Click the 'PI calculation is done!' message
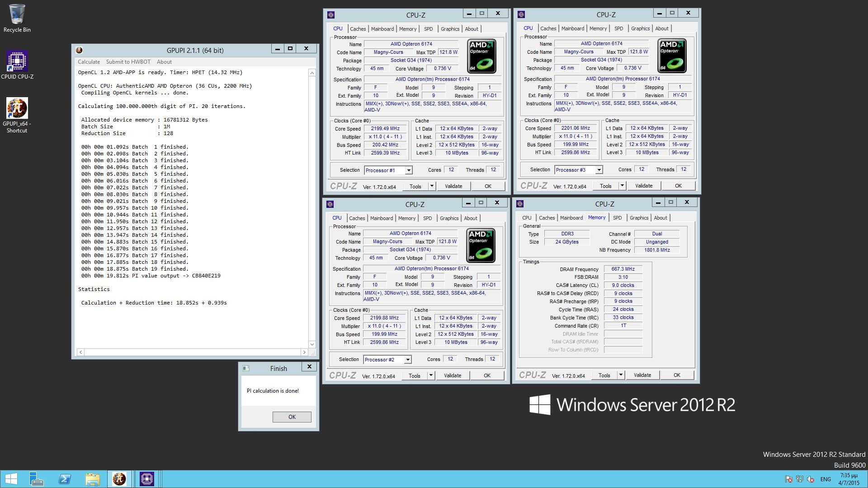 tap(273, 391)
